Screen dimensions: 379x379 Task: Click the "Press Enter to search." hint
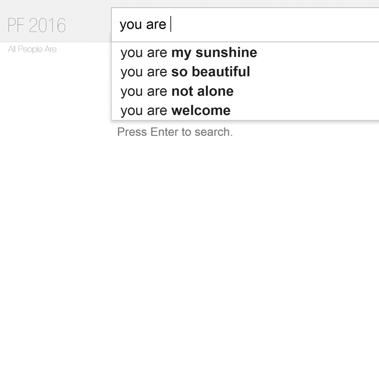[x=175, y=132]
